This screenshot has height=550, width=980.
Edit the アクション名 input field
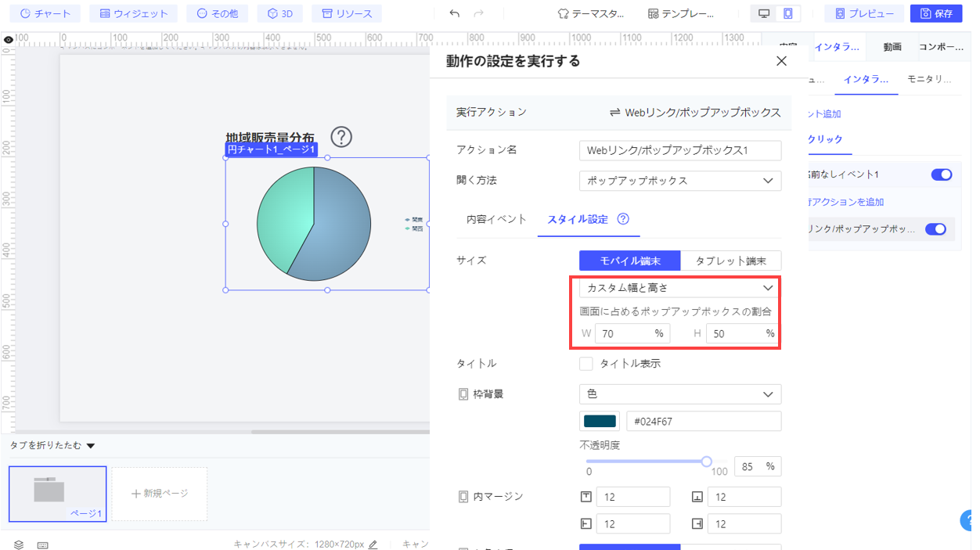click(x=680, y=150)
